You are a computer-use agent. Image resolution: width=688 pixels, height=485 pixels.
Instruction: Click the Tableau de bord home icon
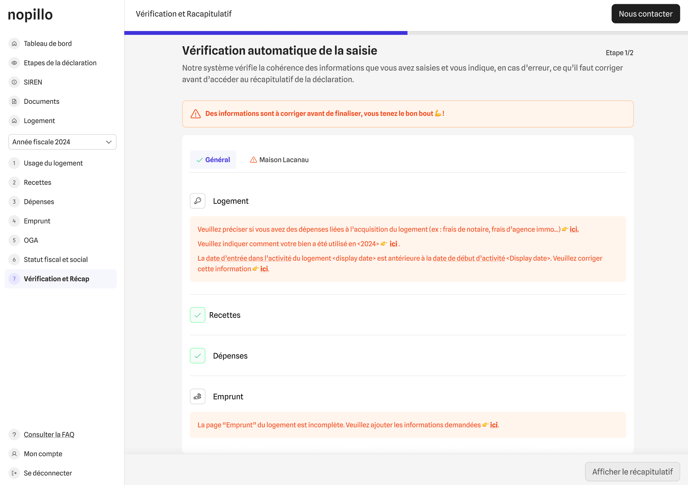(x=14, y=44)
